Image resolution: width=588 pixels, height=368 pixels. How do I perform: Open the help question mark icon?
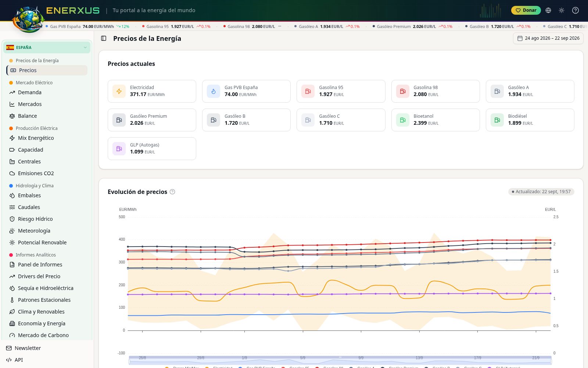pos(576,10)
